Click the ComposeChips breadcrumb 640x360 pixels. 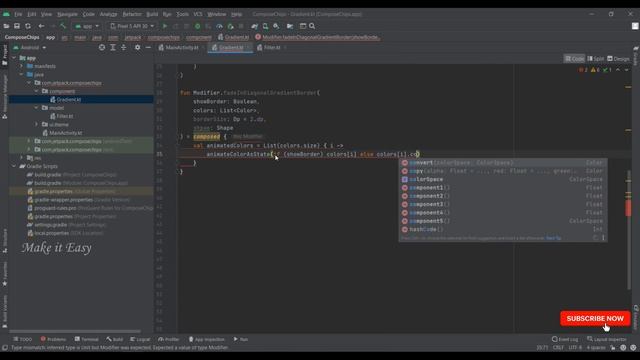tap(22, 37)
